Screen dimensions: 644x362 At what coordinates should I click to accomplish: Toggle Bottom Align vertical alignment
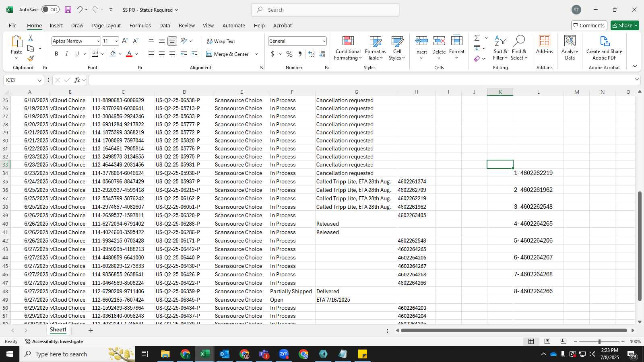pyautogui.click(x=172, y=41)
